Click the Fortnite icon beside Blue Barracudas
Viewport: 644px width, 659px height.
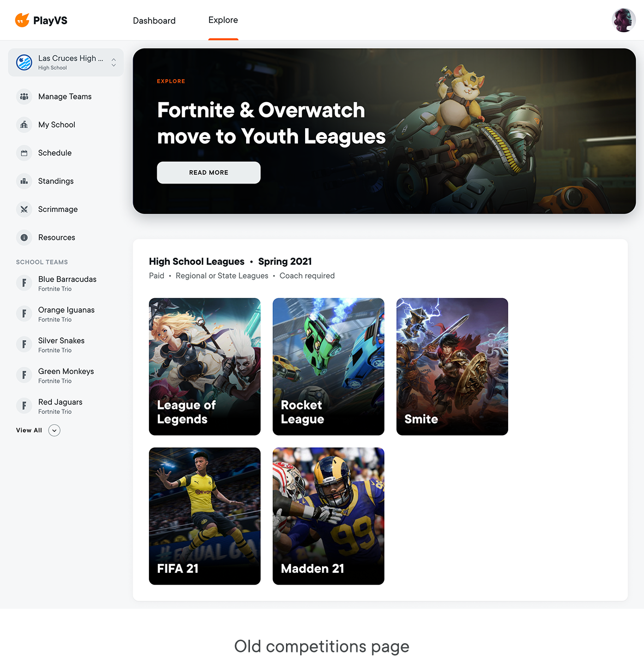24,283
